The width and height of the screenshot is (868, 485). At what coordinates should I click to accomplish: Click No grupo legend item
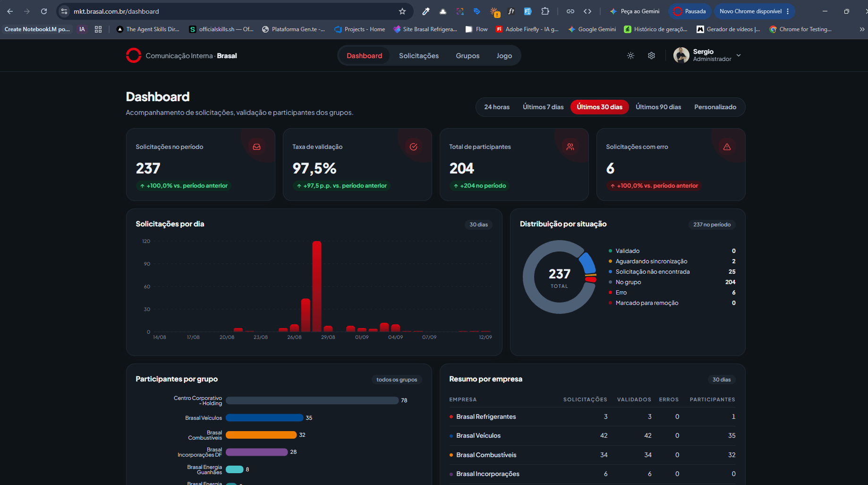tap(672, 282)
